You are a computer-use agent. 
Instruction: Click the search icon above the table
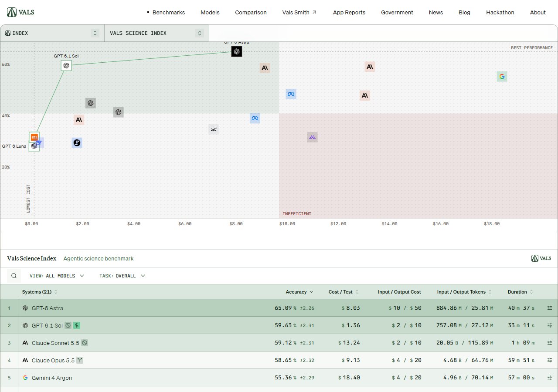pyautogui.click(x=14, y=276)
